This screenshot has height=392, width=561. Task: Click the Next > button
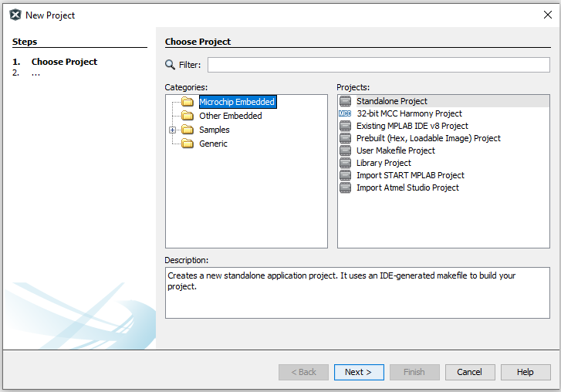pyautogui.click(x=359, y=373)
